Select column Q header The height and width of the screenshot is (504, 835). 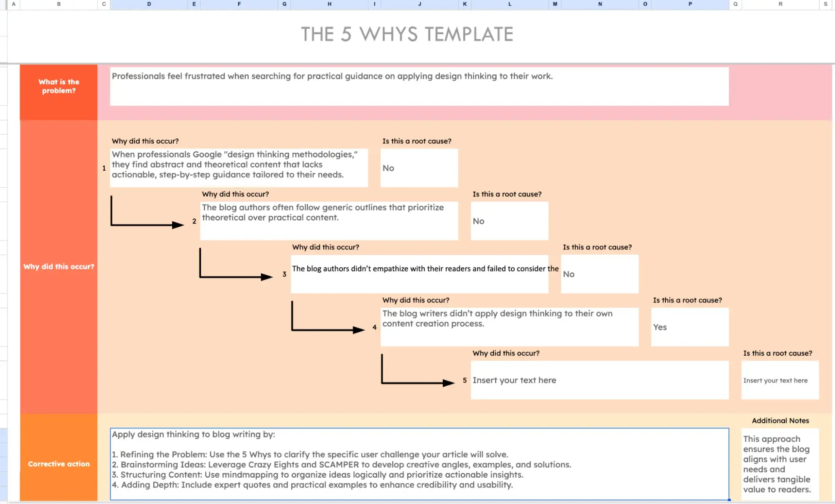pyautogui.click(x=736, y=4)
